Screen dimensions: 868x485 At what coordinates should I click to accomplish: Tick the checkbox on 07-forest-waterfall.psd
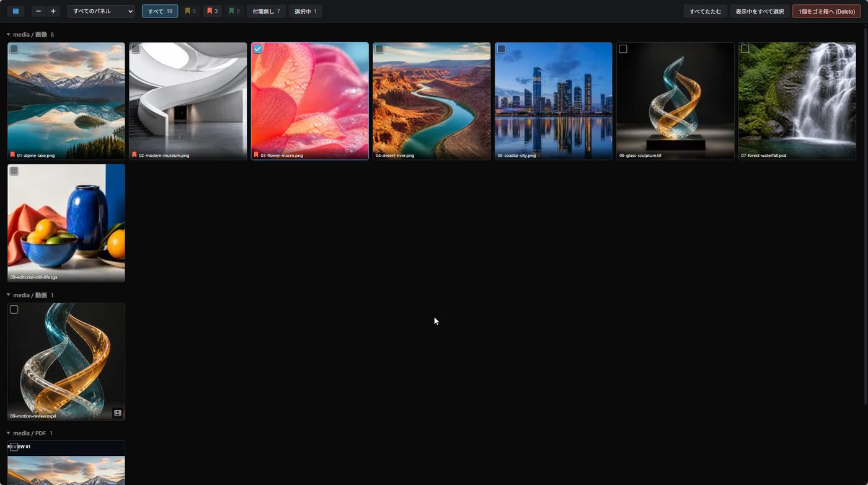coord(745,49)
